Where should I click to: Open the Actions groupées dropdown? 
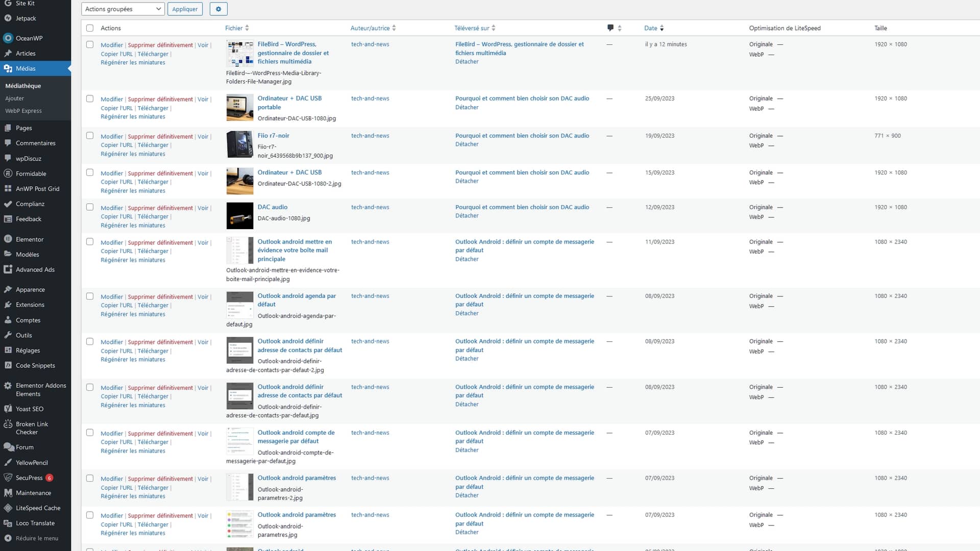[x=122, y=9]
